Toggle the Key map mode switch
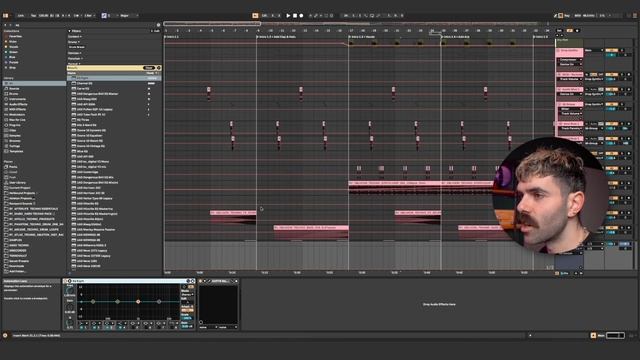 [x=566, y=16]
